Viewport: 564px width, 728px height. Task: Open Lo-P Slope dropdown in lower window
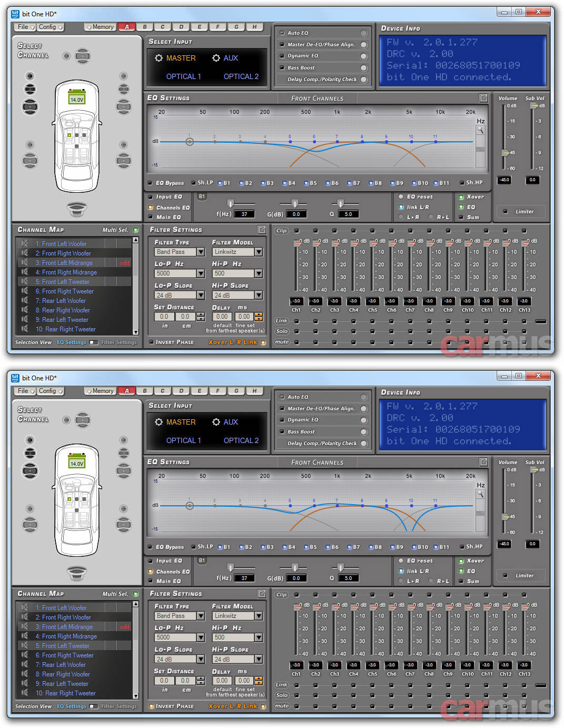pyautogui.click(x=200, y=659)
